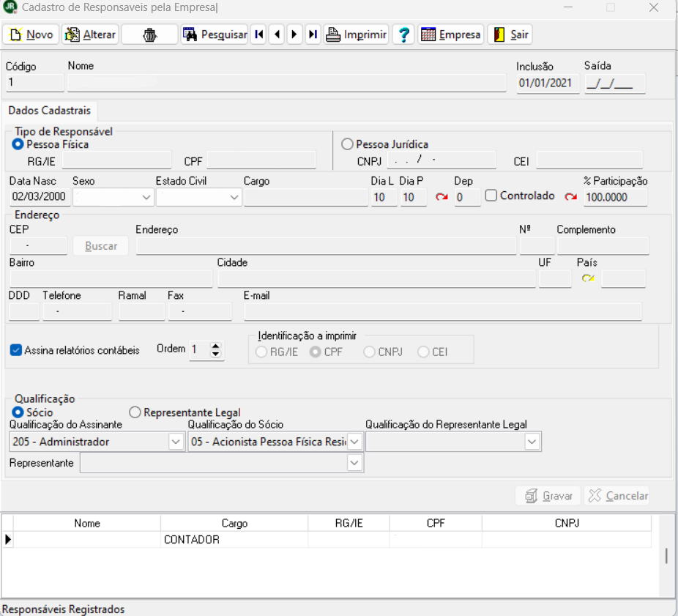Click the Cargo input field
678x616 pixels.
coord(306,197)
